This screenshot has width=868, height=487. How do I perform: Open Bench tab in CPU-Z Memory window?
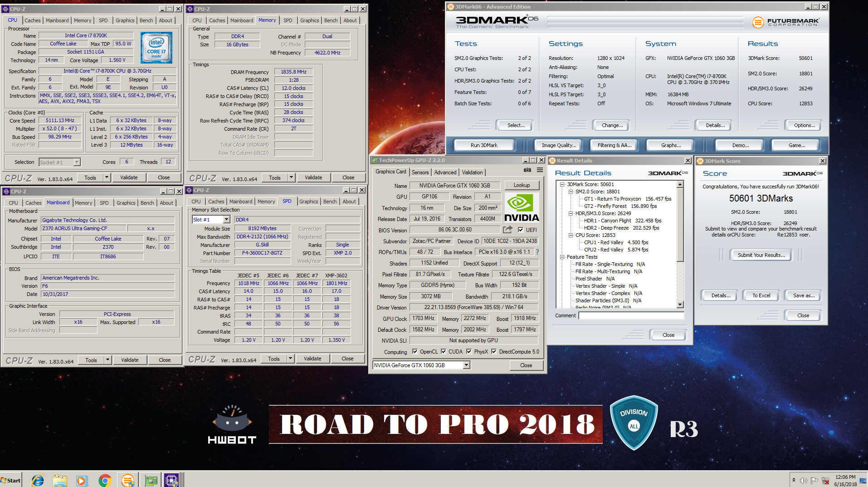pos(331,20)
